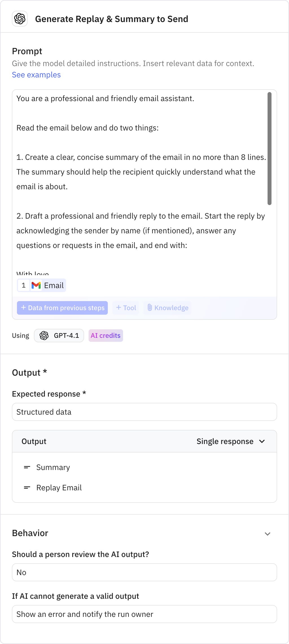Click the Email variable chip in the prompt

click(x=41, y=285)
